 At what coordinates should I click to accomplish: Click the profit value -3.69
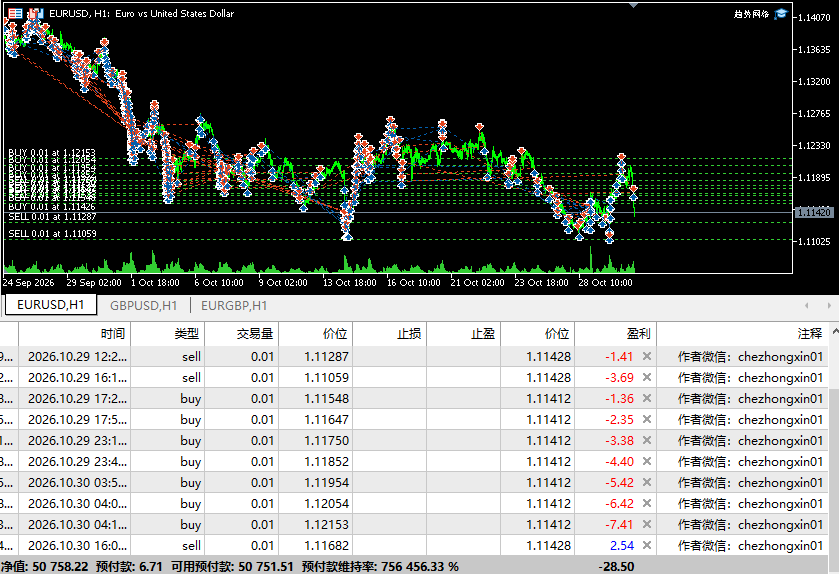pos(620,377)
